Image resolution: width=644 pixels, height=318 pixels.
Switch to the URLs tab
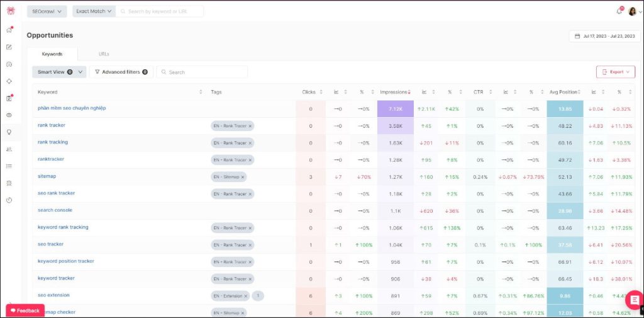[104, 54]
